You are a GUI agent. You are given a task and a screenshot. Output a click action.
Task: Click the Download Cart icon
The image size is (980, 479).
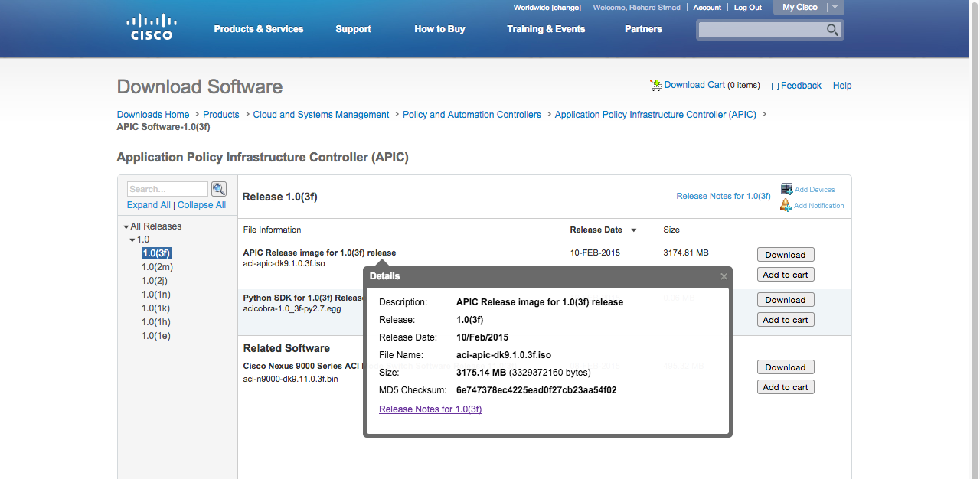pyautogui.click(x=655, y=85)
